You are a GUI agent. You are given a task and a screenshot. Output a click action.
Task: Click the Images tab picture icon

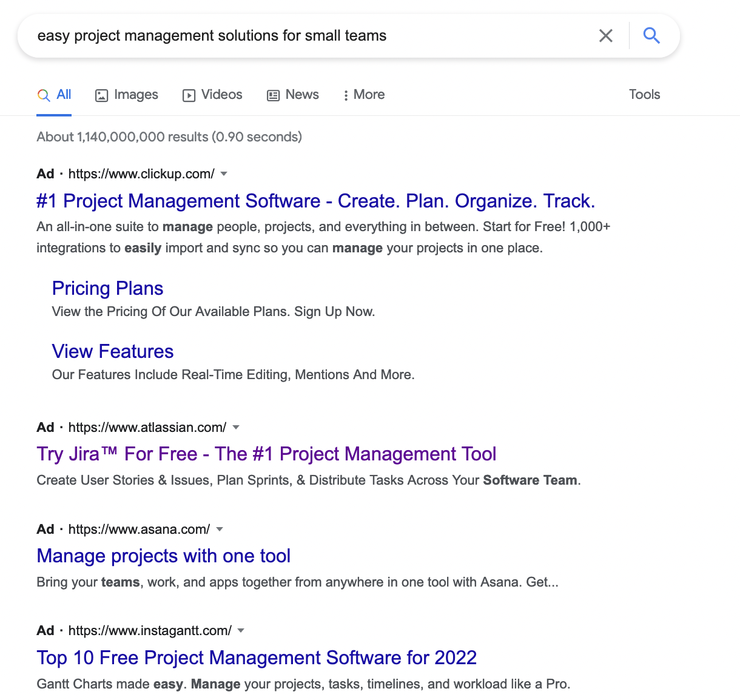(x=102, y=95)
